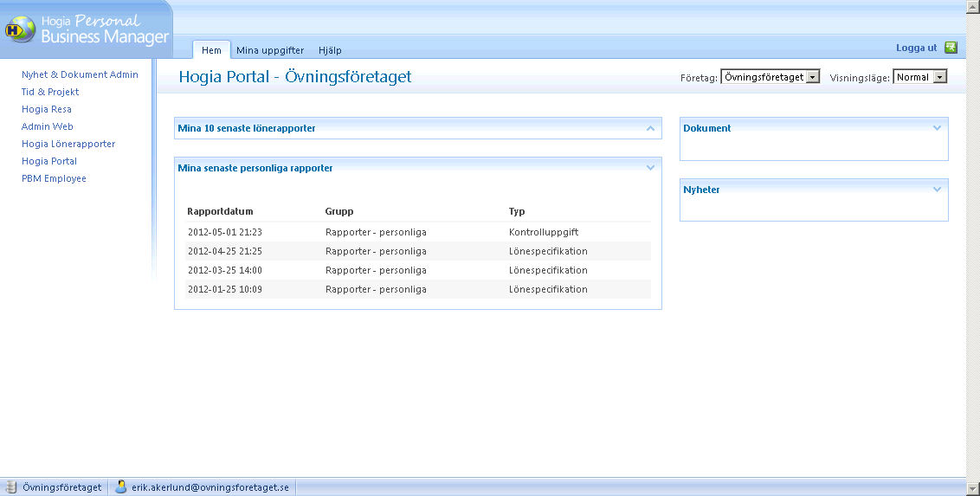Click the Hogia globe logo icon

click(x=20, y=29)
